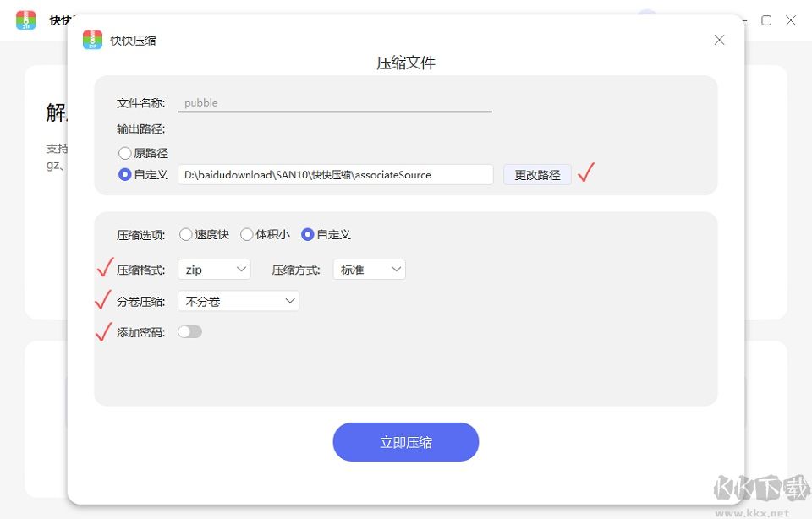The width and height of the screenshot is (812, 519).
Task: Click the 立即压缩 button
Action: [405, 441]
